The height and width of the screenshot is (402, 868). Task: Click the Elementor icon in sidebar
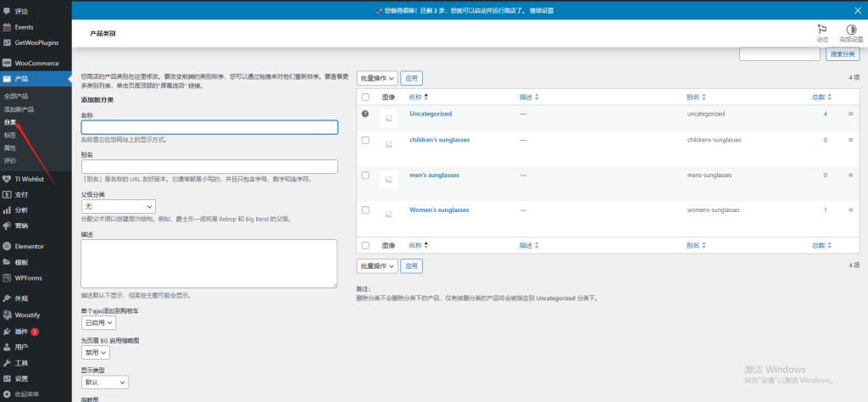click(x=7, y=247)
